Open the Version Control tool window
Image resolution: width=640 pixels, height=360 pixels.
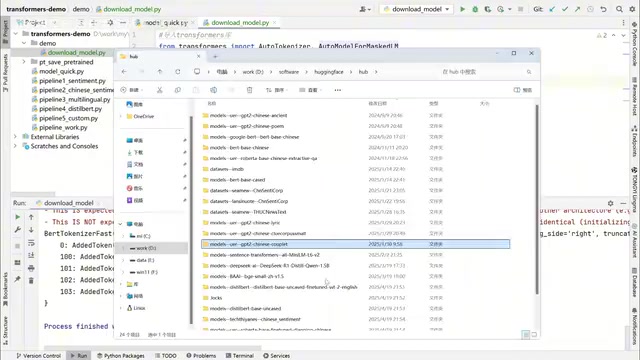38,356
